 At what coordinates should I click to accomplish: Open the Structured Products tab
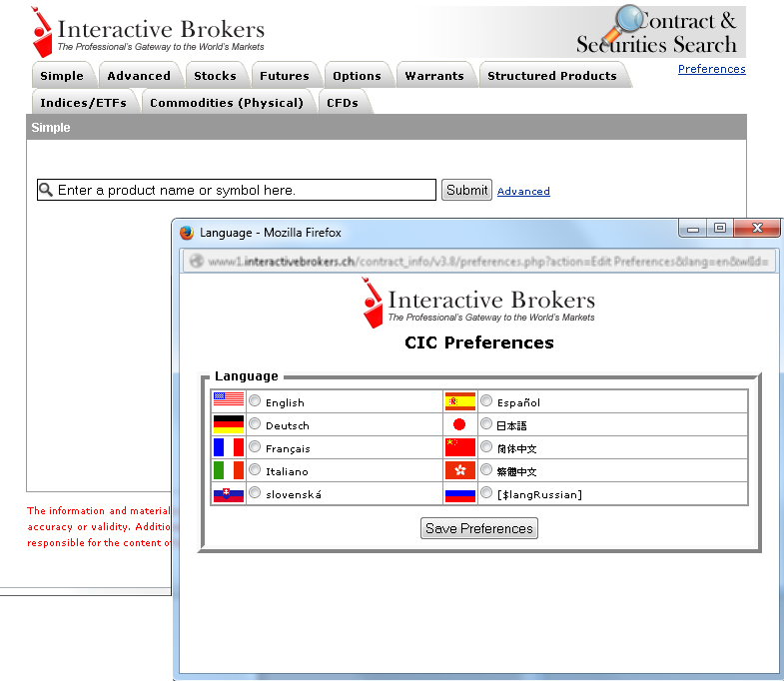click(552, 75)
